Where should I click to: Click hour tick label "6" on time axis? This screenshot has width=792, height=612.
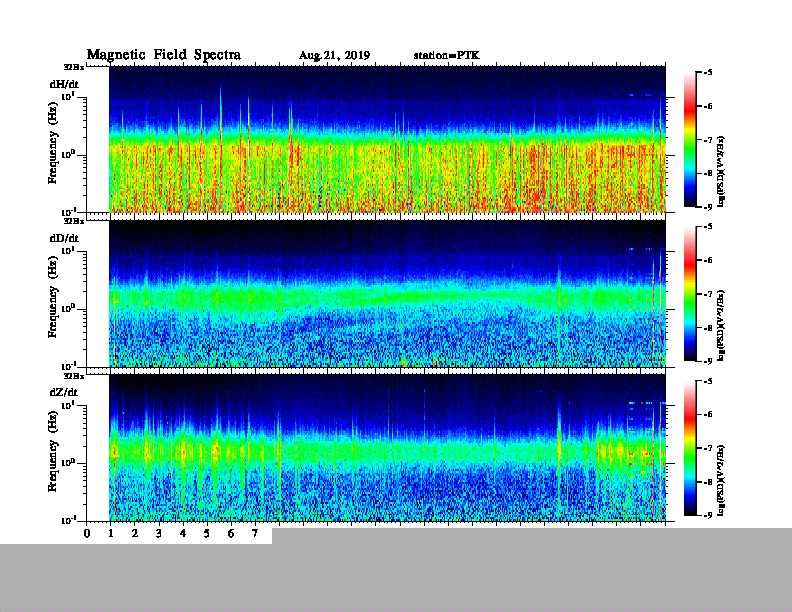(231, 534)
